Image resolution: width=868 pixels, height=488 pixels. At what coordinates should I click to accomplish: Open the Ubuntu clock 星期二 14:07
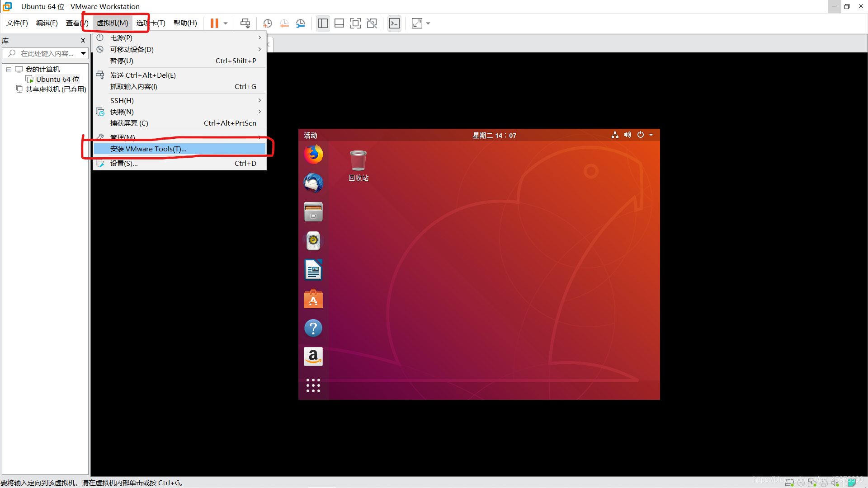pos(495,135)
